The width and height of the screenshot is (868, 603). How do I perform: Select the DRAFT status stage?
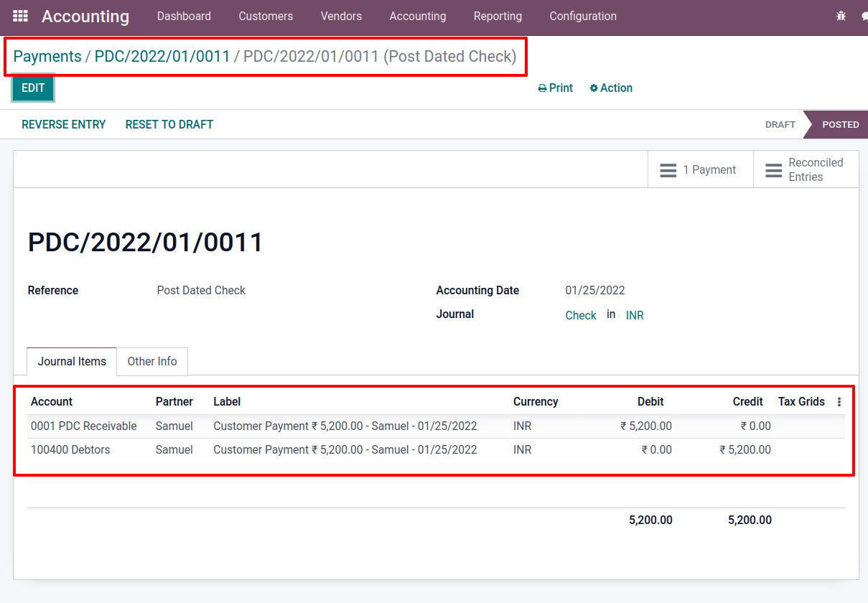coord(780,124)
